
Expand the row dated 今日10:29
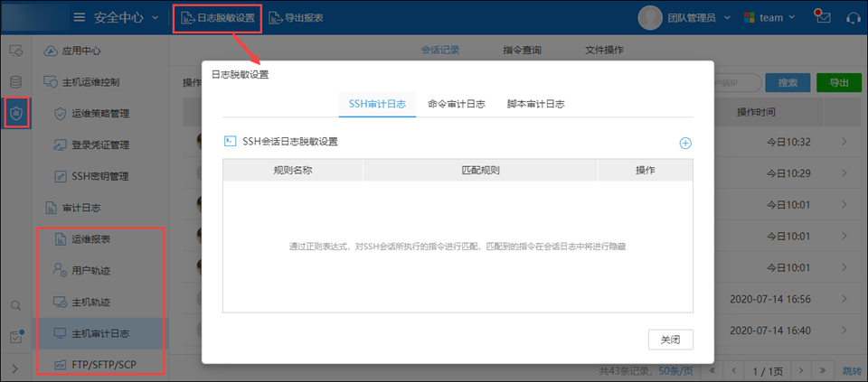[844, 173]
